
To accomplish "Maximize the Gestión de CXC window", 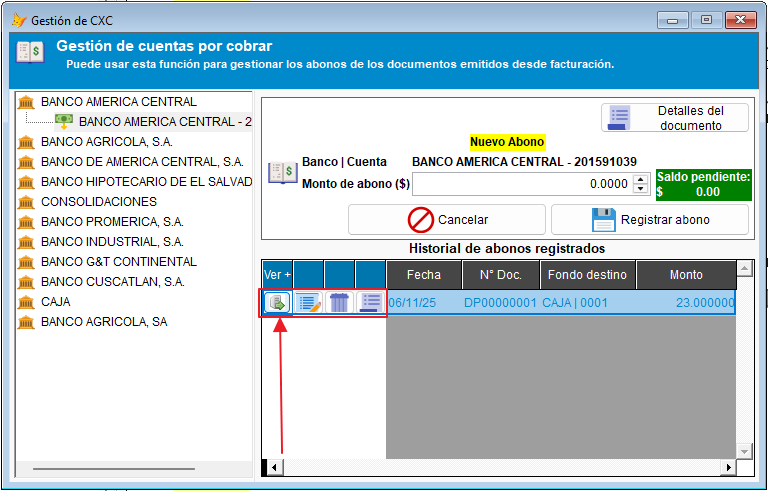I will (x=706, y=20).
